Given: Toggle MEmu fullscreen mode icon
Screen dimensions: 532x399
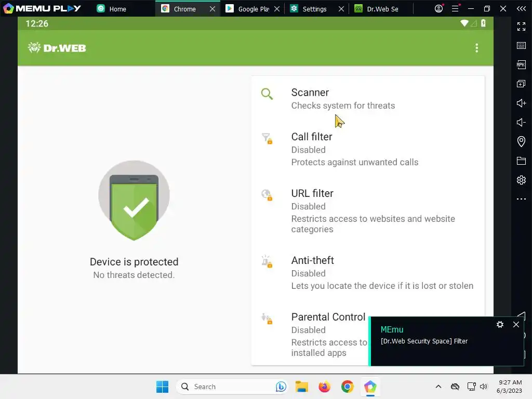Looking at the screenshot, I should click(521, 26).
